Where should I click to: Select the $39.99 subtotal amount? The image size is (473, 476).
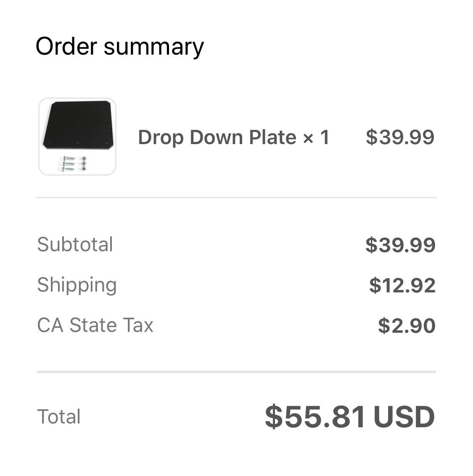click(x=401, y=245)
